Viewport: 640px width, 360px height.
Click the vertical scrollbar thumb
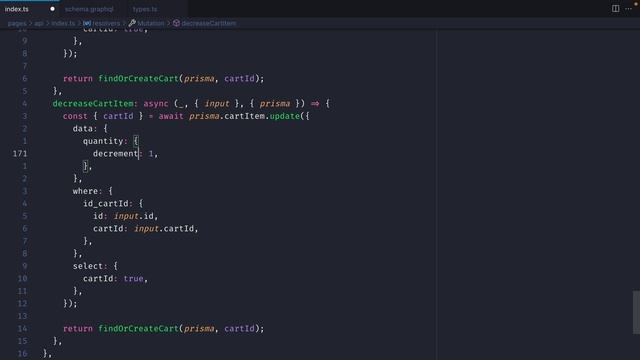pyautogui.click(x=636, y=312)
